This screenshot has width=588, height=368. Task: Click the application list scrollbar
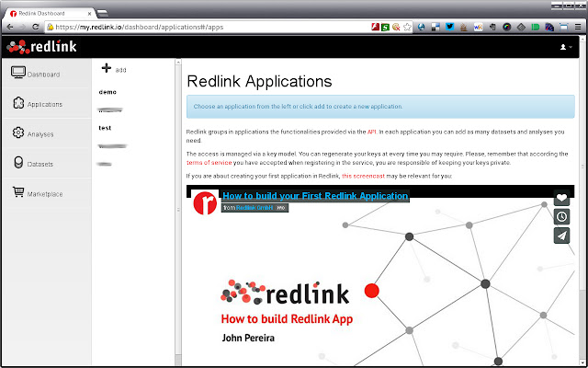[178, 211]
